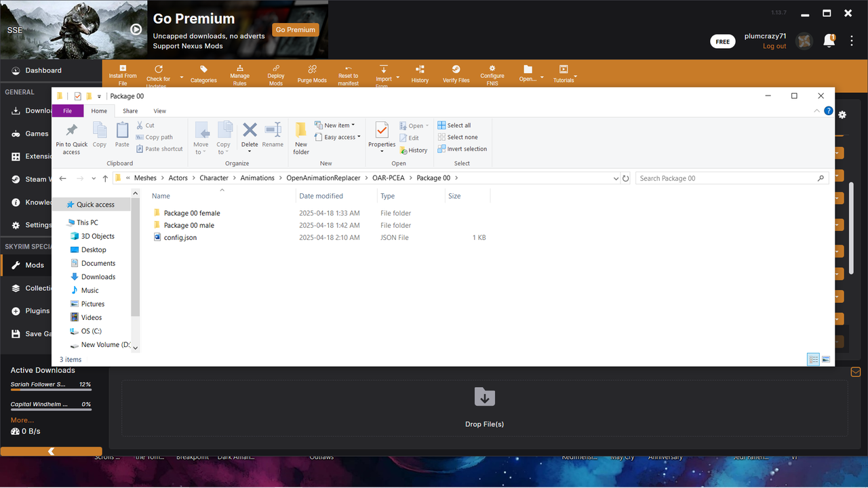The width and height of the screenshot is (868, 488).
Task: Toggle the item checkbox icon in Explorer's title bar
Action: pos(77,96)
